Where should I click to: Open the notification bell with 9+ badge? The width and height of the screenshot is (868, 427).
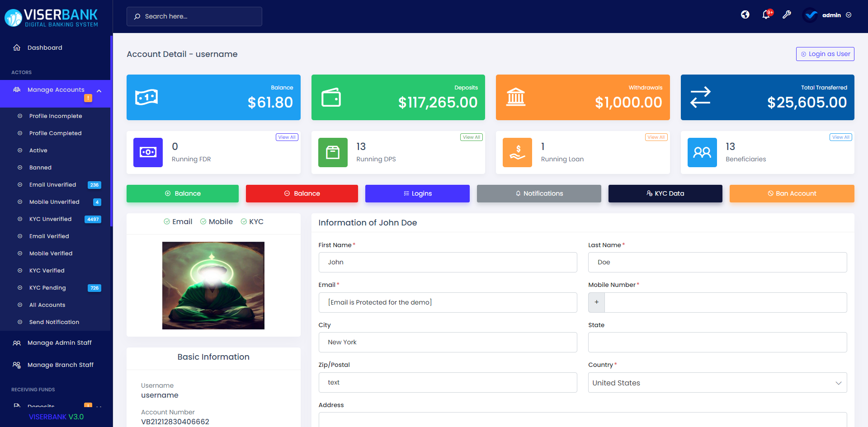pos(766,15)
